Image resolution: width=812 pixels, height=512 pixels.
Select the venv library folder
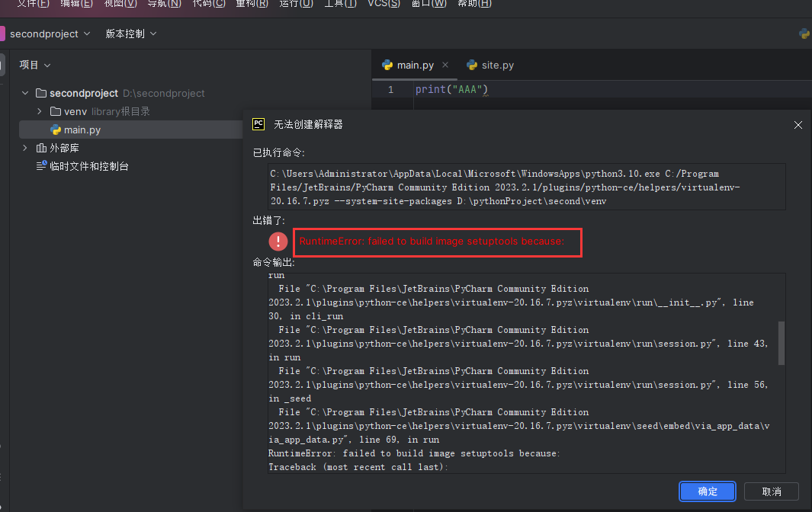click(x=75, y=111)
